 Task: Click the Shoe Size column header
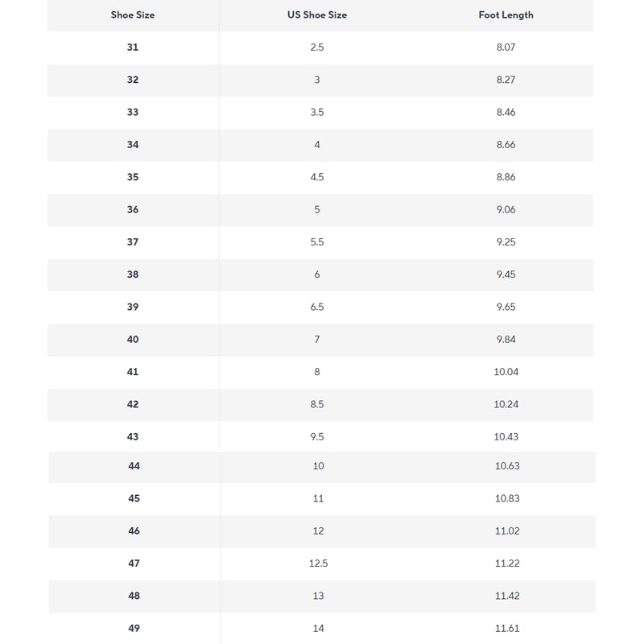pyautogui.click(x=133, y=15)
